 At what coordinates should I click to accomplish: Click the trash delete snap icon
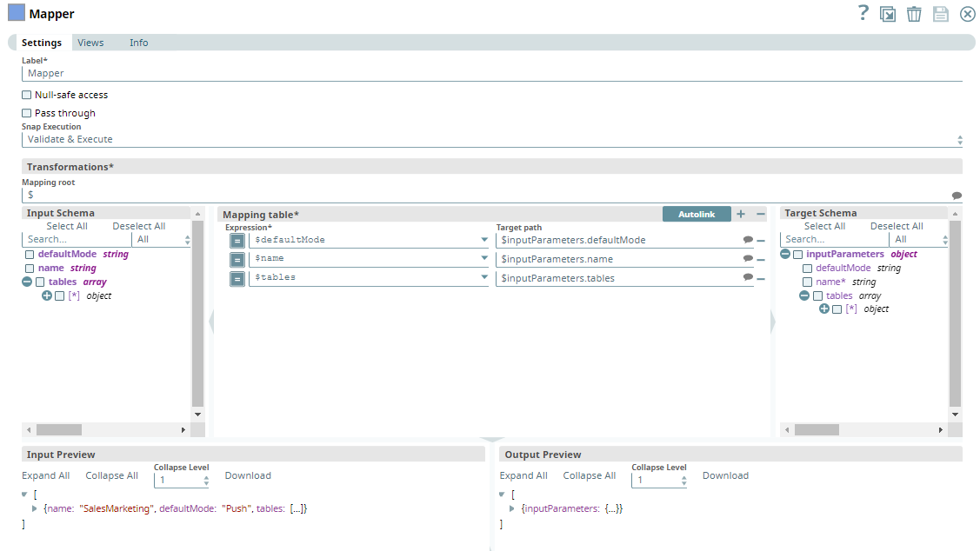(914, 14)
